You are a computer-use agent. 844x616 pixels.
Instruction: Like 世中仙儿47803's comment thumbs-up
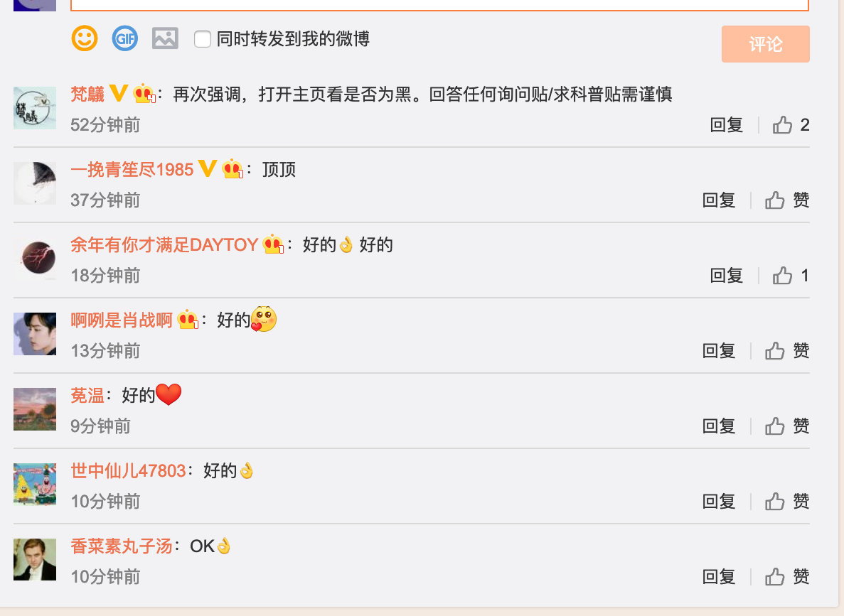tap(774, 502)
